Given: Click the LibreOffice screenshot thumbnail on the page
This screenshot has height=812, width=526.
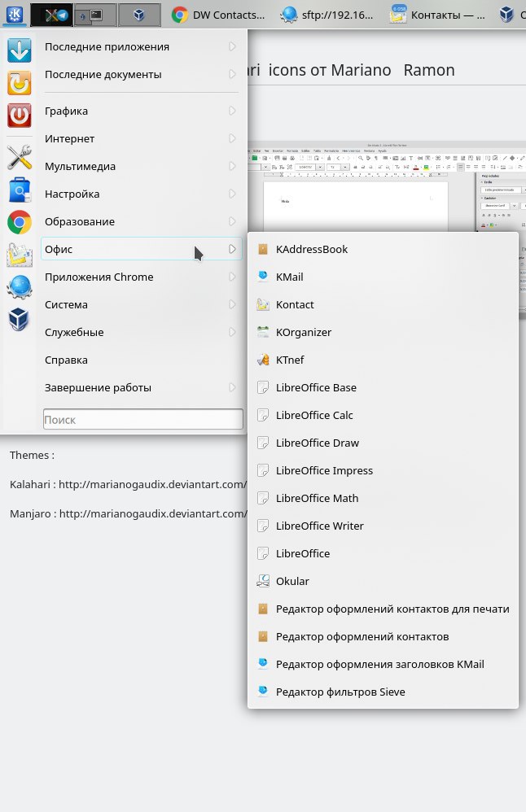Looking at the screenshot, I should [387, 186].
